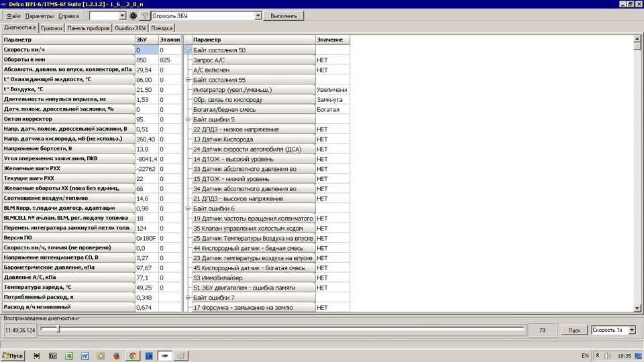
Task: Select the t° Охлаждающей жидкости row
Action: [x=92, y=80]
